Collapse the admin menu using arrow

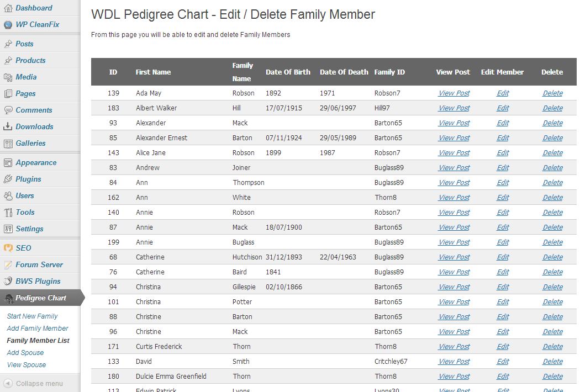pyautogui.click(x=8, y=384)
